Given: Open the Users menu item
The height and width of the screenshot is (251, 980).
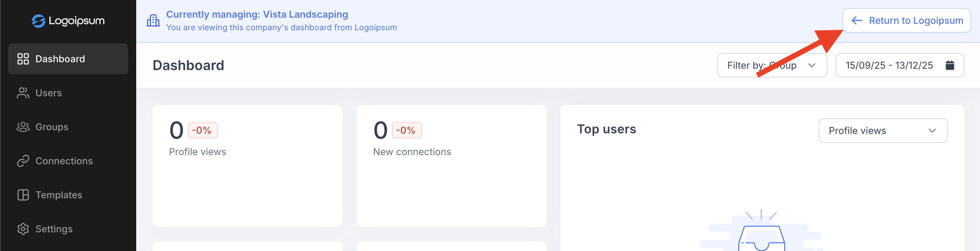Looking at the screenshot, I should pyautogui.click(x=48, y=93).
